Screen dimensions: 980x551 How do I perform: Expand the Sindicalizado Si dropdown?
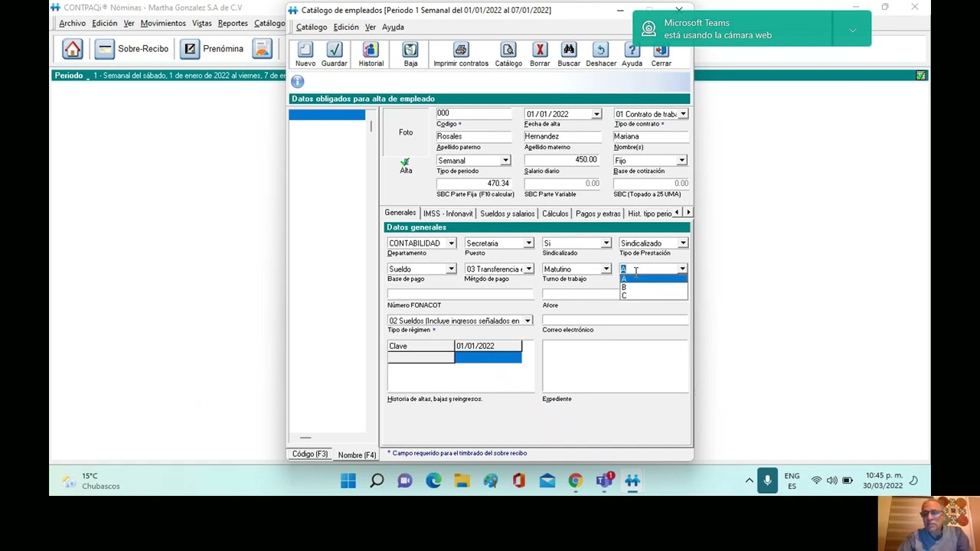[x=606, y=243]
